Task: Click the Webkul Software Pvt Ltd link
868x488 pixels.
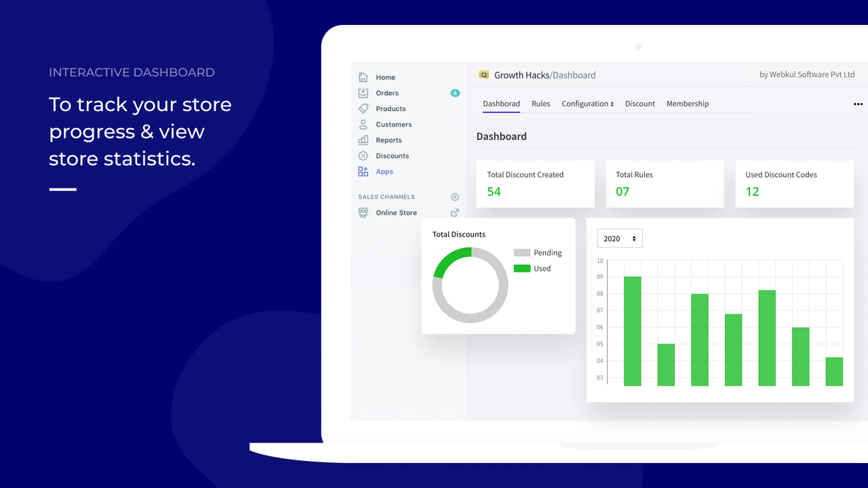Action: pyautogui.click(x=807, y=75)
